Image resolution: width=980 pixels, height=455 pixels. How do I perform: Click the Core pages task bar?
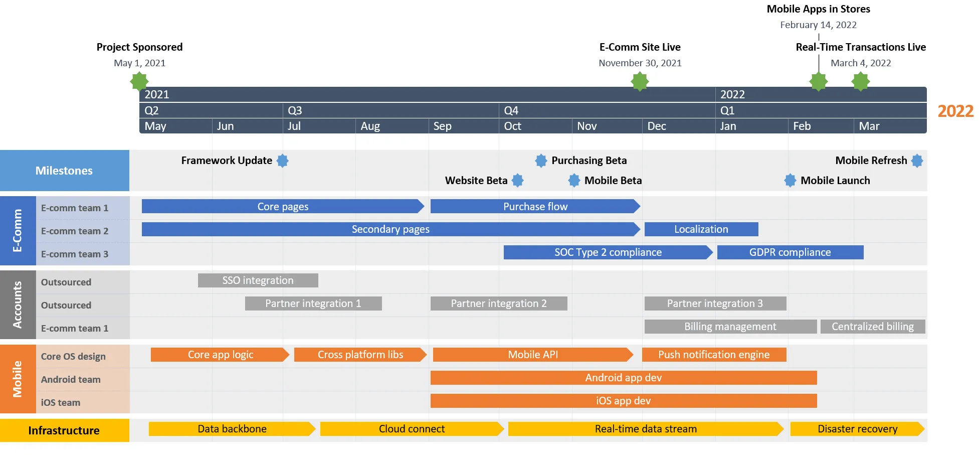click(283, 207)
